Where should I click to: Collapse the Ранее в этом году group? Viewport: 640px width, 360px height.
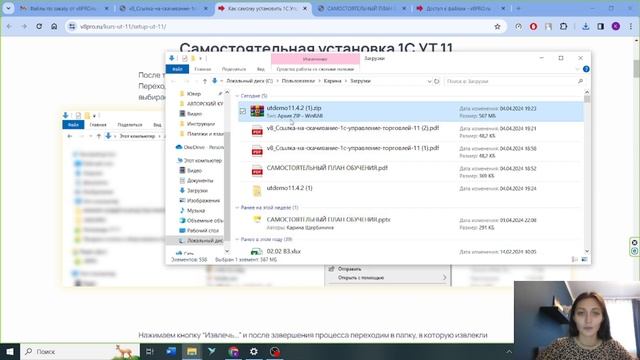click(238, 239)
